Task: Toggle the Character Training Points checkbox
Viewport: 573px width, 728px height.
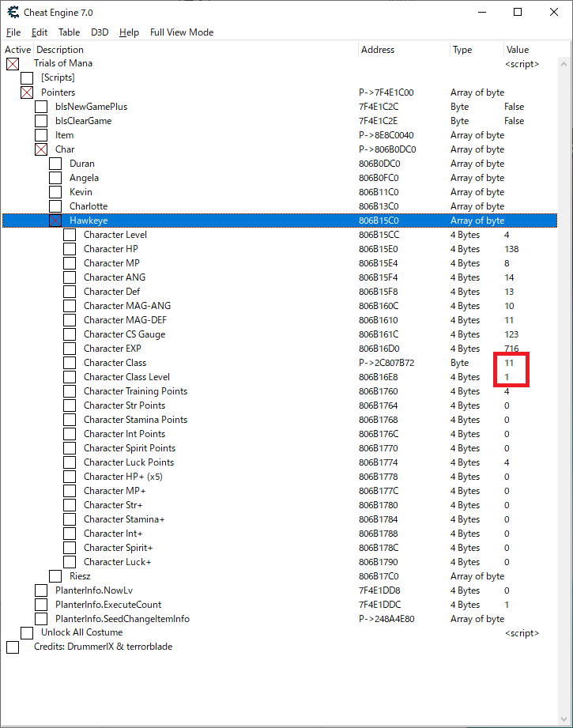Action: pos(70,391)
